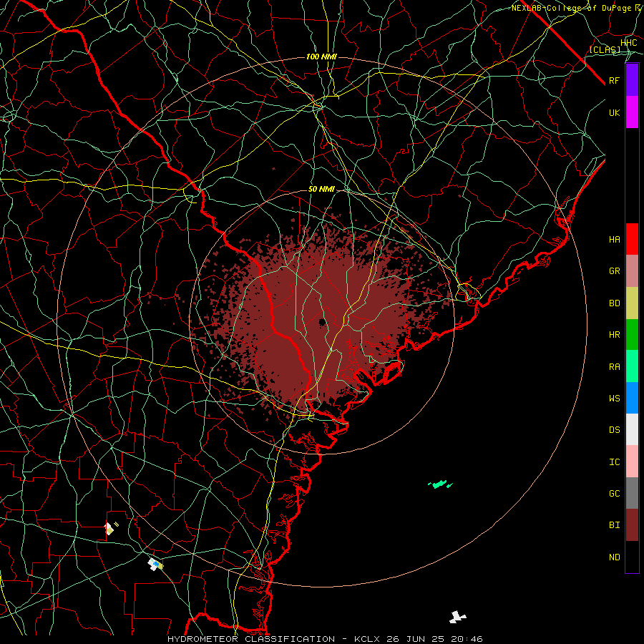Click the 'HR' legend label
644x644 pixels.
(615, 335)
